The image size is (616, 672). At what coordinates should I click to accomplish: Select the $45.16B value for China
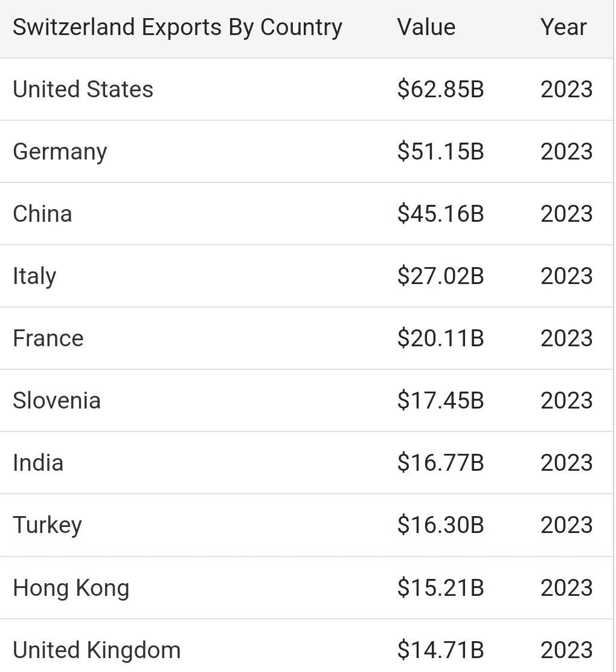click(x=440, y=214)
